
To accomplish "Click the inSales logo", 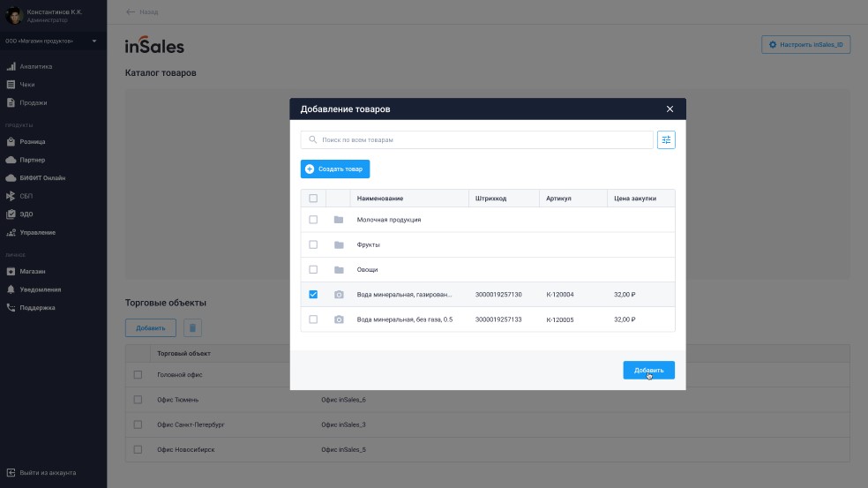I will click(154, 45).
